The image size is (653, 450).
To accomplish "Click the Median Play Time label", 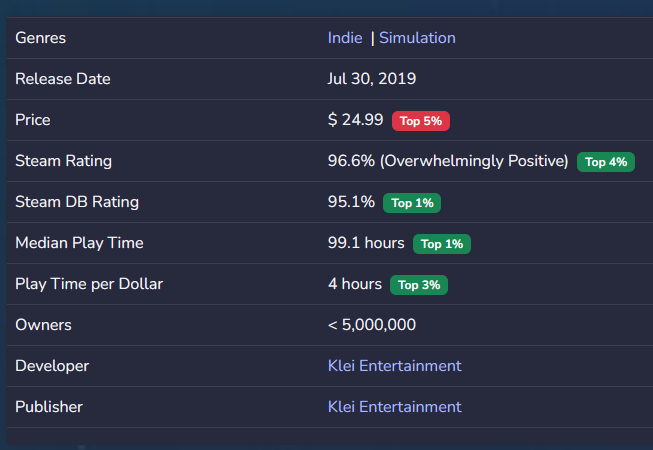I will [79, 243].
